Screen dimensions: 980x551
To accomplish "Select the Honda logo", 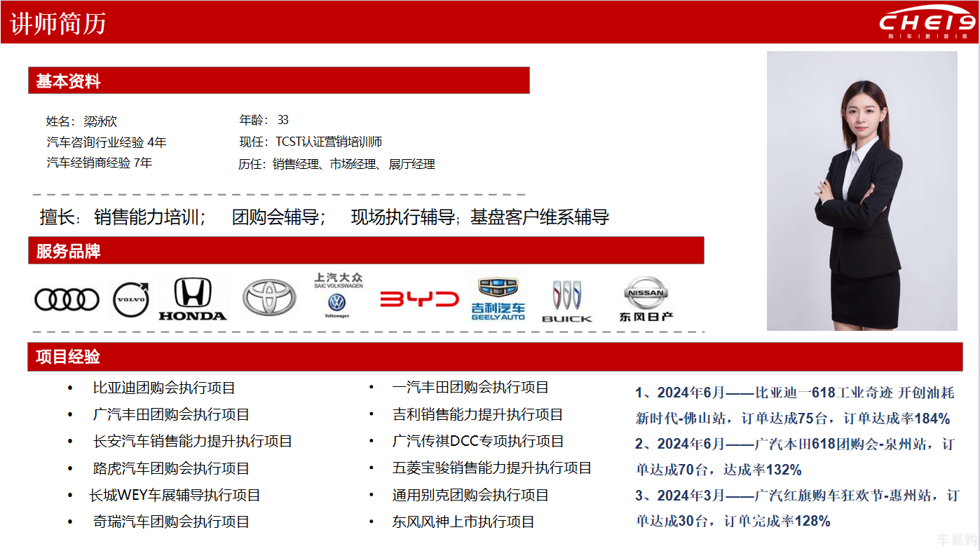I will [193, 299].
